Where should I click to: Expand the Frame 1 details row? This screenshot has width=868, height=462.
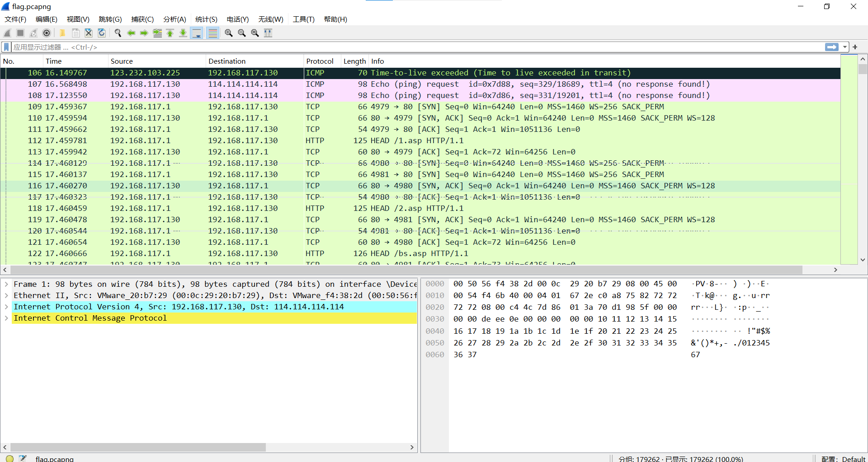pyautogui.click(x=6, y=284)
